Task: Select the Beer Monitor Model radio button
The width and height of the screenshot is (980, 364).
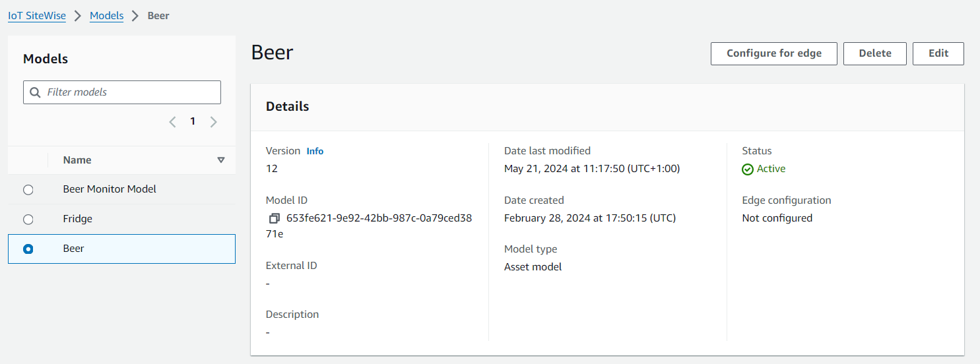Action: point(28,190)
